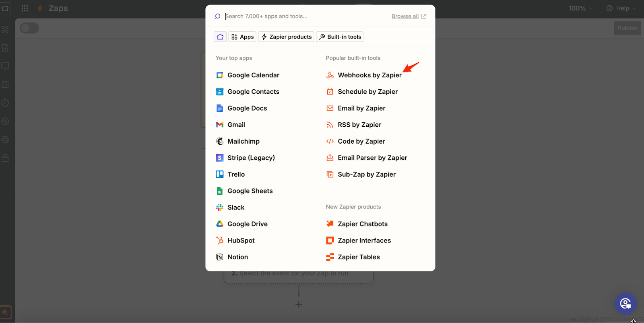Toggle the Zap on/off switch
This screenshot has width=644, height=323.
click(29, 28)
